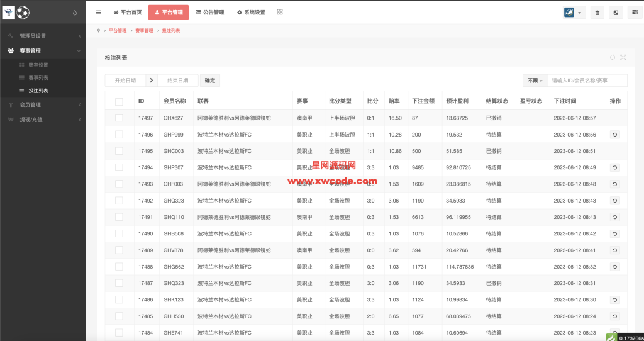Screen dimensions: 644x341
Task: Click the 赛事管理 breadcrumb link
Action: 144,30
